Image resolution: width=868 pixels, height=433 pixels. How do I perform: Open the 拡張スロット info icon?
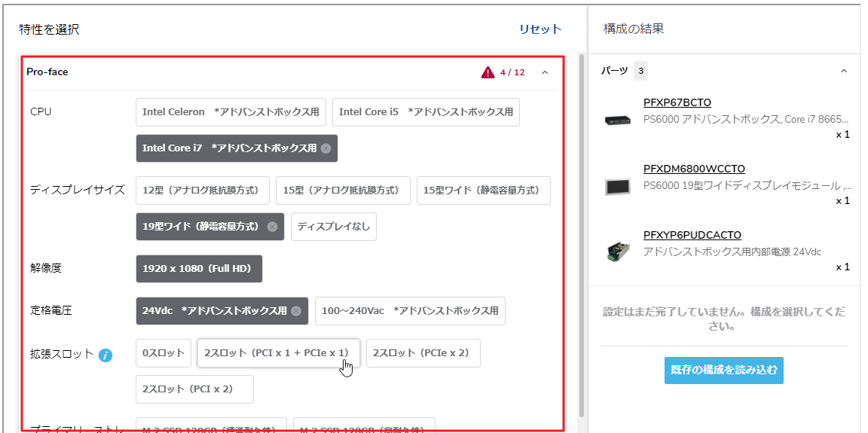[x=105, y=355]
